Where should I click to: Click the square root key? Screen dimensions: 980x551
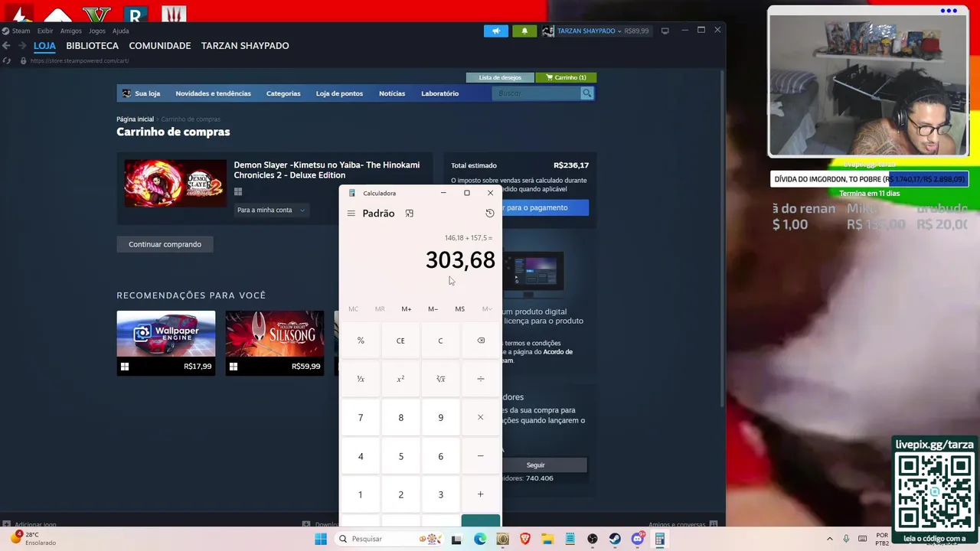[x=440, y=379]
